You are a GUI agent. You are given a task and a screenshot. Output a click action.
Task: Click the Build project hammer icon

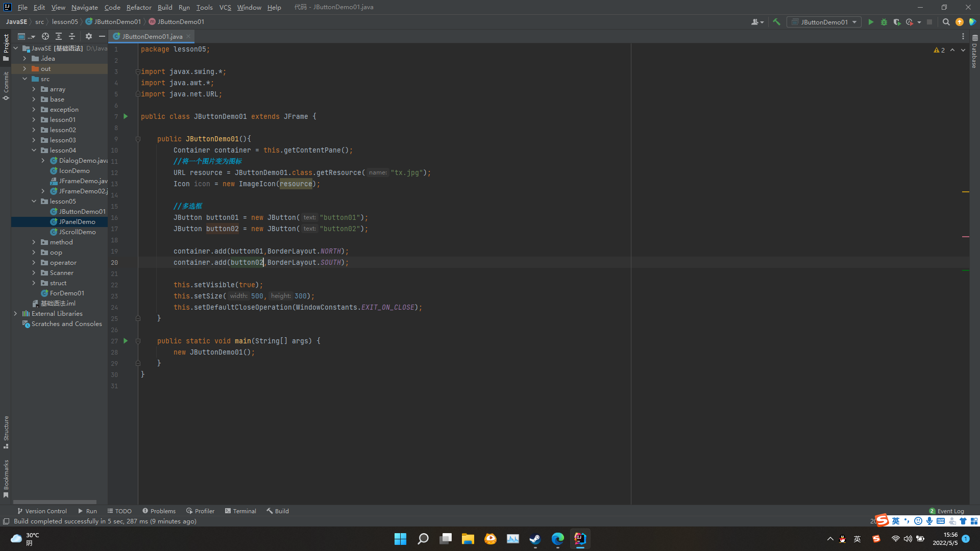776,22
